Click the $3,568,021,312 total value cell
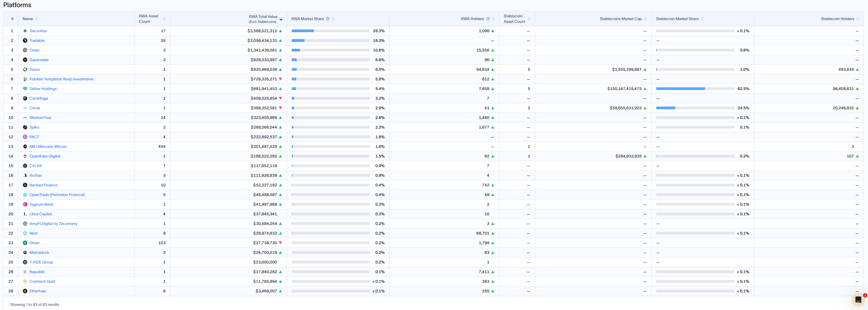The width and height of the screenshot is (868, 310). click(262, 31)
